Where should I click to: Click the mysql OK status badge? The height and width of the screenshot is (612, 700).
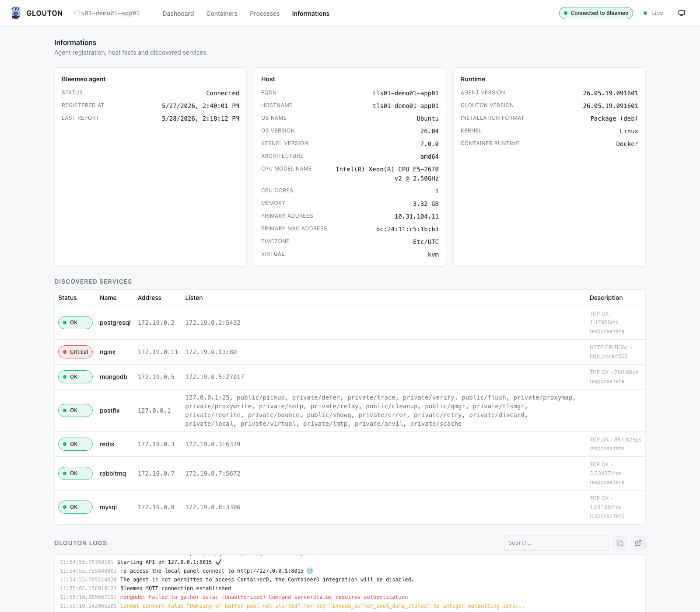75,507
